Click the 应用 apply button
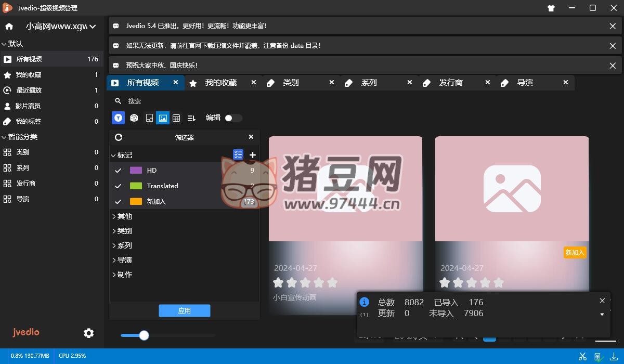This screenshot has height=364, width=624. click(x=185, y=311)
